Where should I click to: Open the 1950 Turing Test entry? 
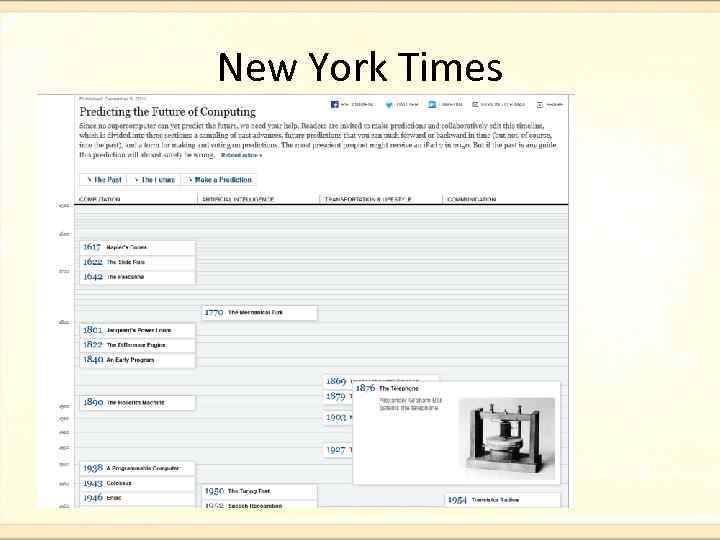click(259, 491)
